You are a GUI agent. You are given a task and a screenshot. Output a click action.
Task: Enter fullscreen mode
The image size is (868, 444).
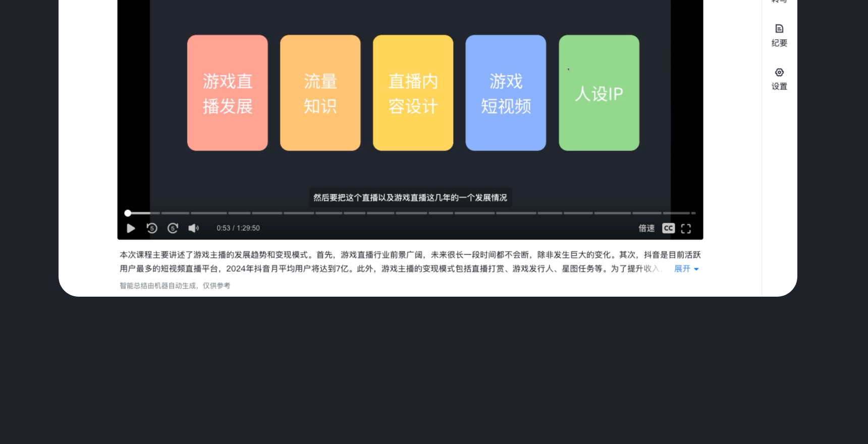tap(686, 229)
